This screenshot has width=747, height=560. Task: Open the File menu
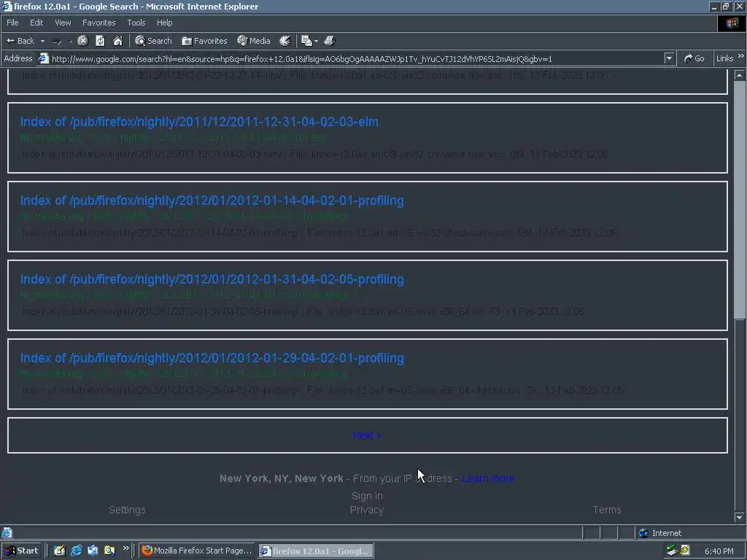point(12,23)
